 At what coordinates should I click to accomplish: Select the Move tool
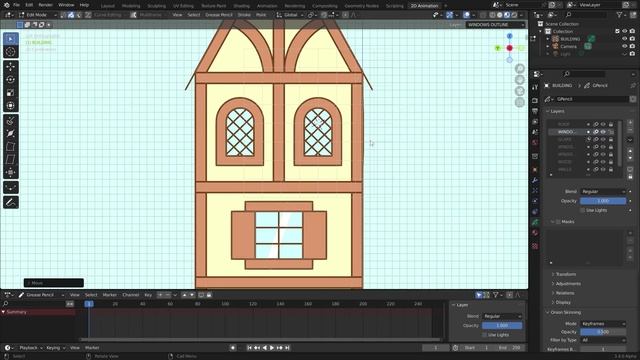pos(11,67)
